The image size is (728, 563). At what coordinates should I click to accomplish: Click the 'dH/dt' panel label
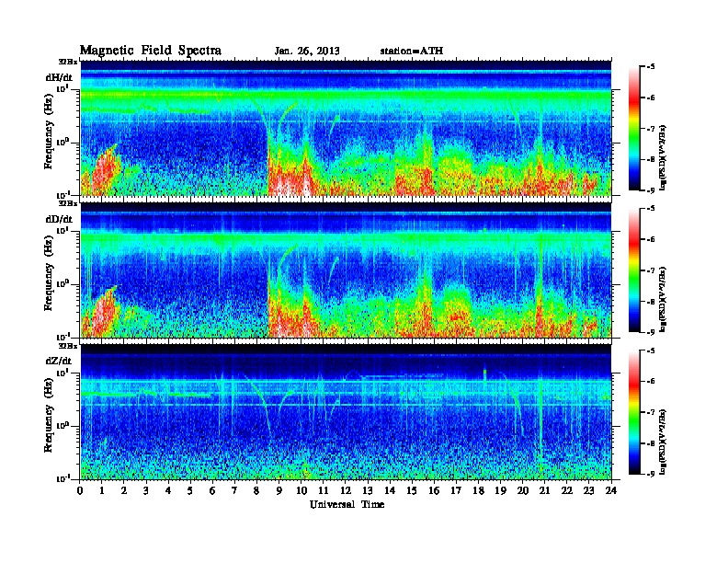[59, 77]
